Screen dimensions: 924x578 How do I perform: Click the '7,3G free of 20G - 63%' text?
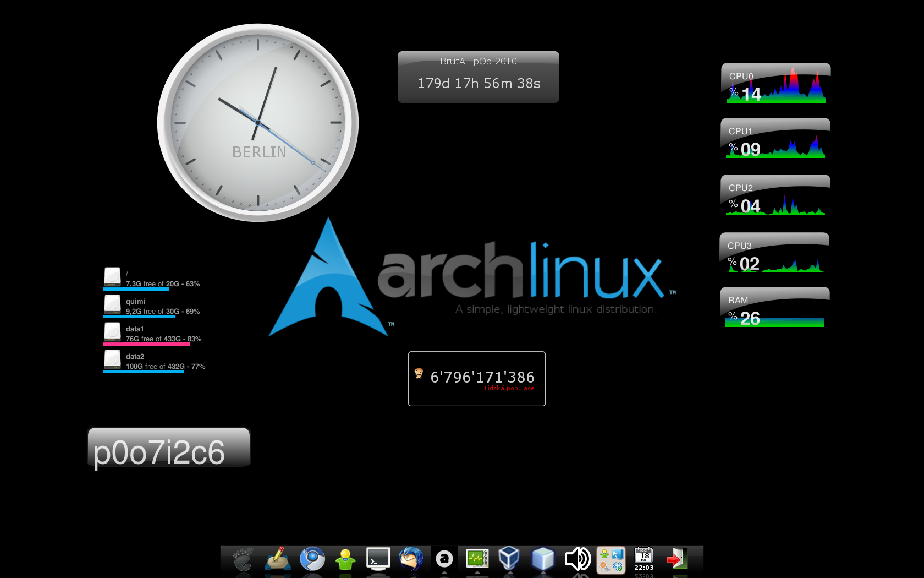[163, 284]
